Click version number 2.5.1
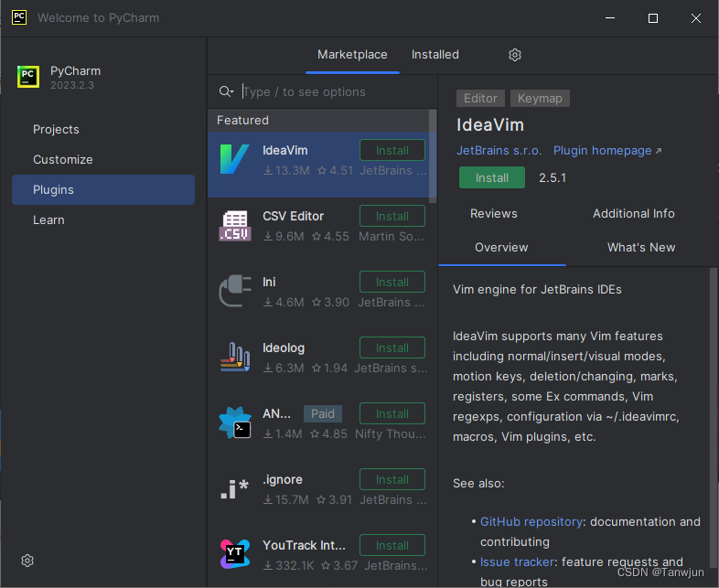Screen dimensions: 719x588 click(x=553, y=177)
